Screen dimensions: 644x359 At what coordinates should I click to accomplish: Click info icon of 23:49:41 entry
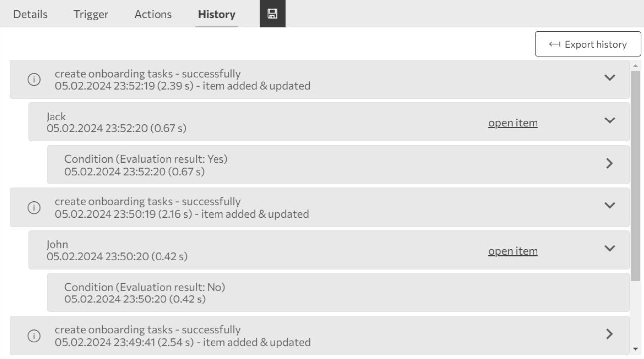point(34,336)
